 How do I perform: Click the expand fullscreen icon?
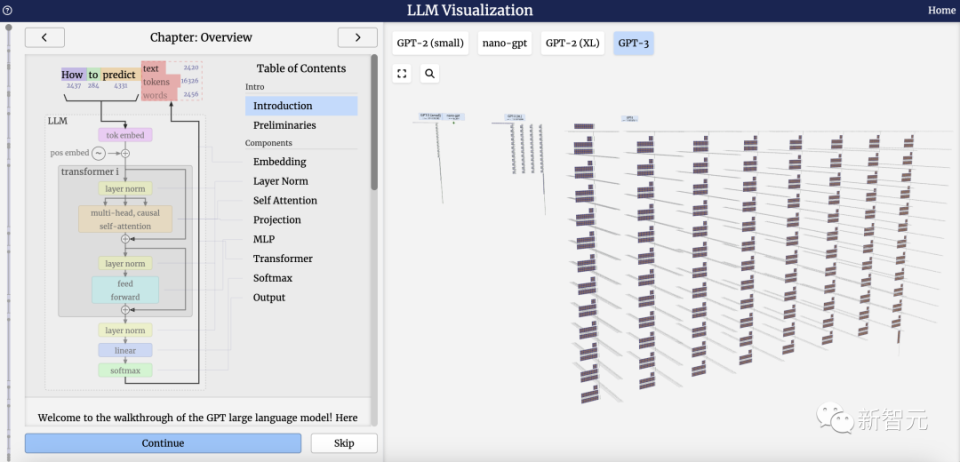pos(402,73)
